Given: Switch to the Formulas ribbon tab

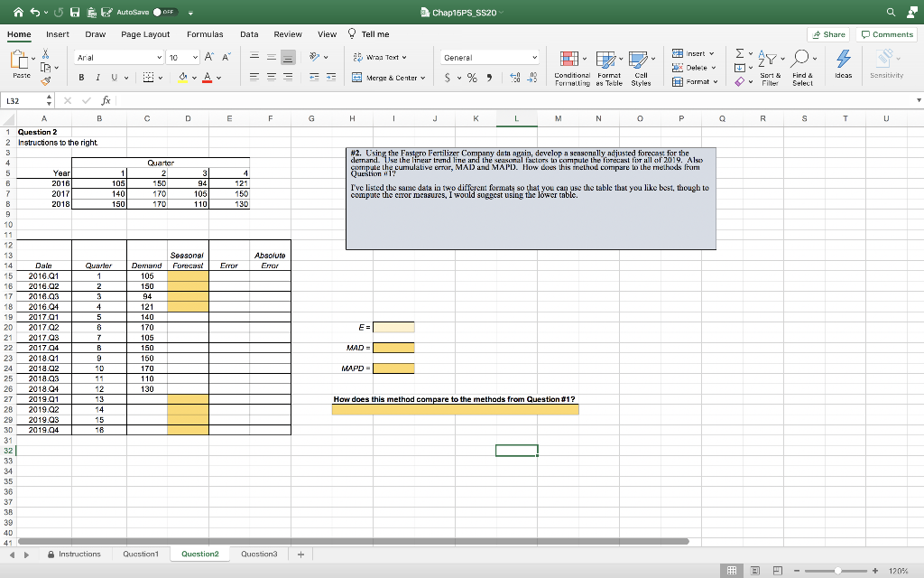Looking at the screenshot, I should coord(205,33).
